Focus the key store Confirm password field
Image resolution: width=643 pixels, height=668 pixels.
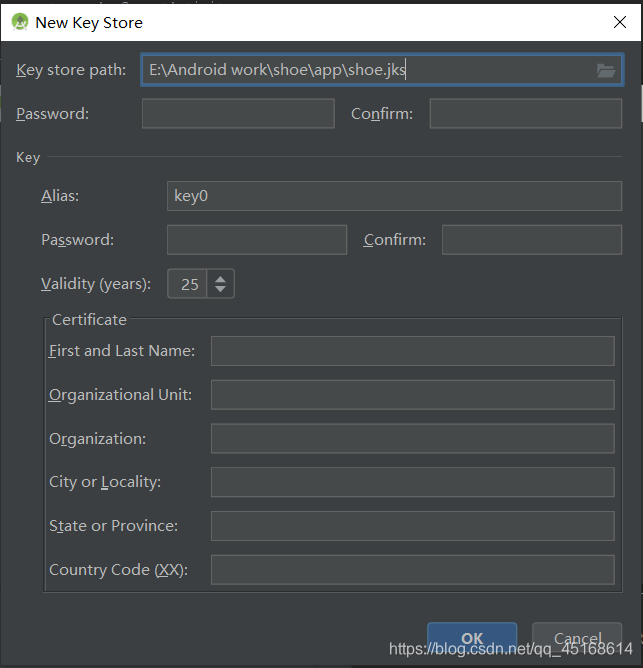(x=526, y=113)
